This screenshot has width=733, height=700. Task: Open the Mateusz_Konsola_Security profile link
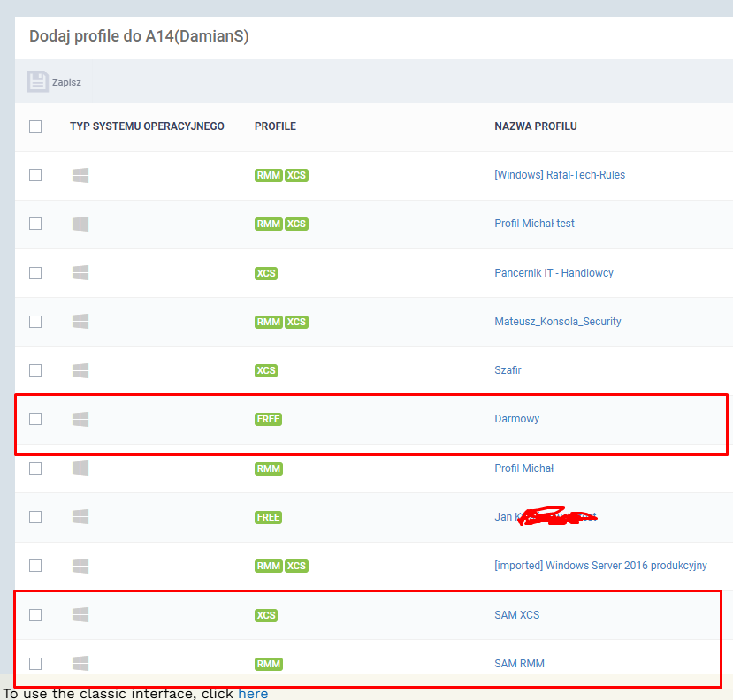tap(557, 322)
